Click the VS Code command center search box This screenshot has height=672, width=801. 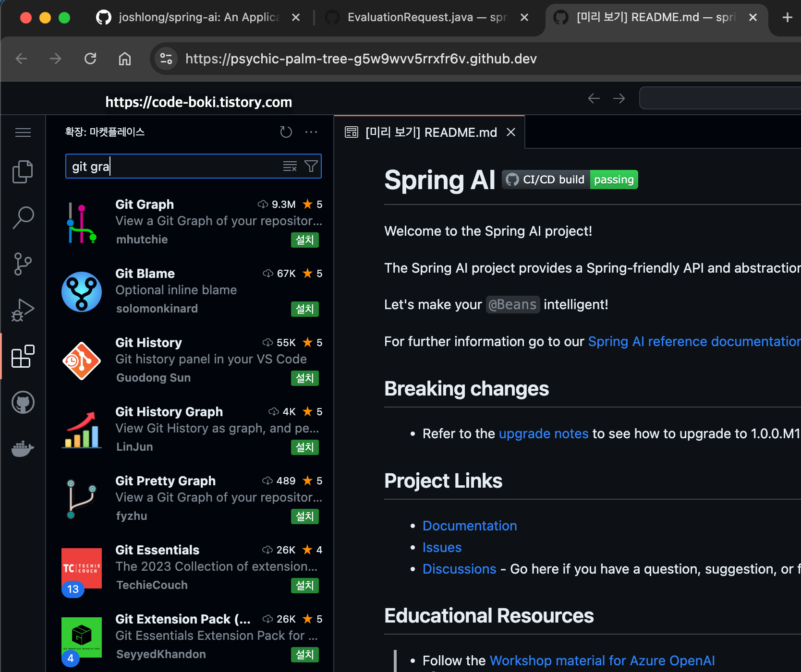(x=720, y=98)
